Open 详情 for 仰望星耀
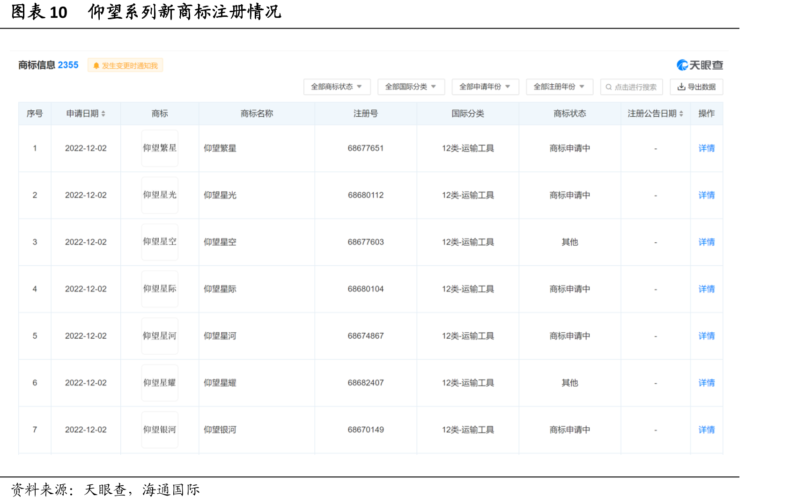The height and width of the screenshot is (504, 812). point(706,383)
